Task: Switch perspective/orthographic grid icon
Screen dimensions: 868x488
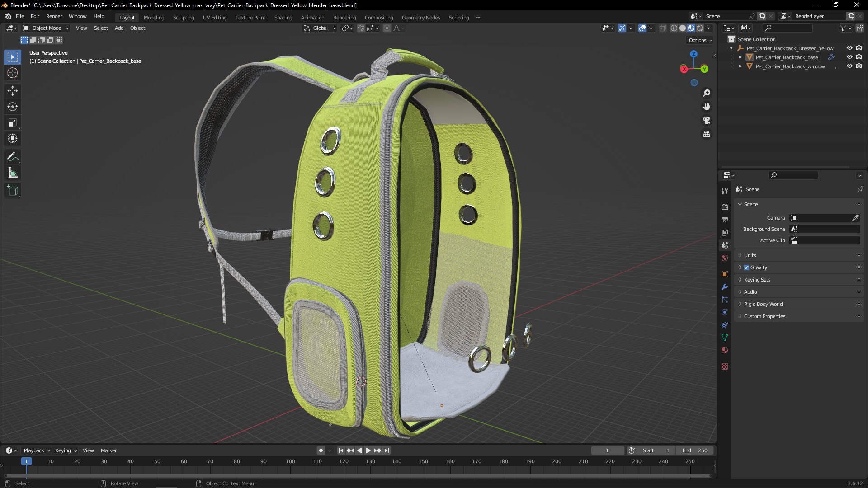Action: click(707, 134)
